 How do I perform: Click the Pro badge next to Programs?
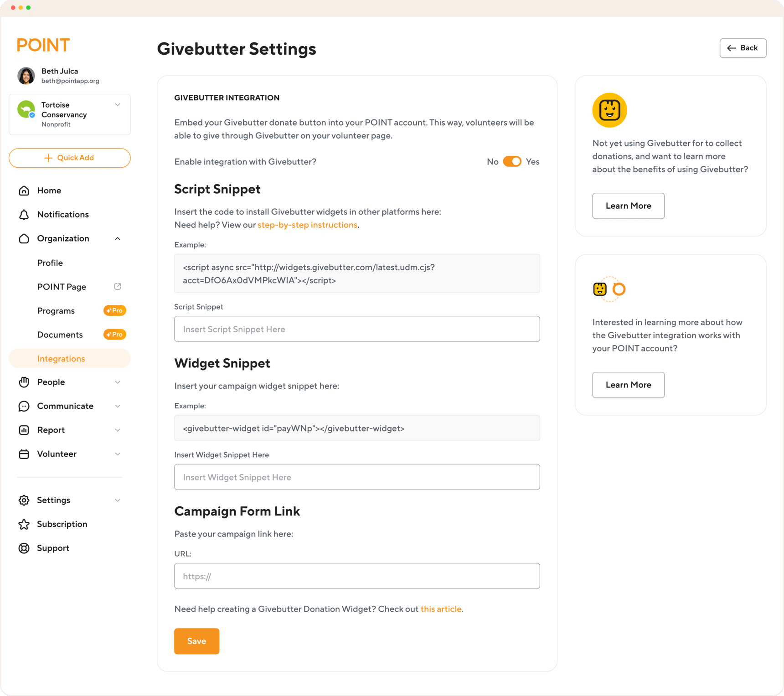[x=114, y=310]
